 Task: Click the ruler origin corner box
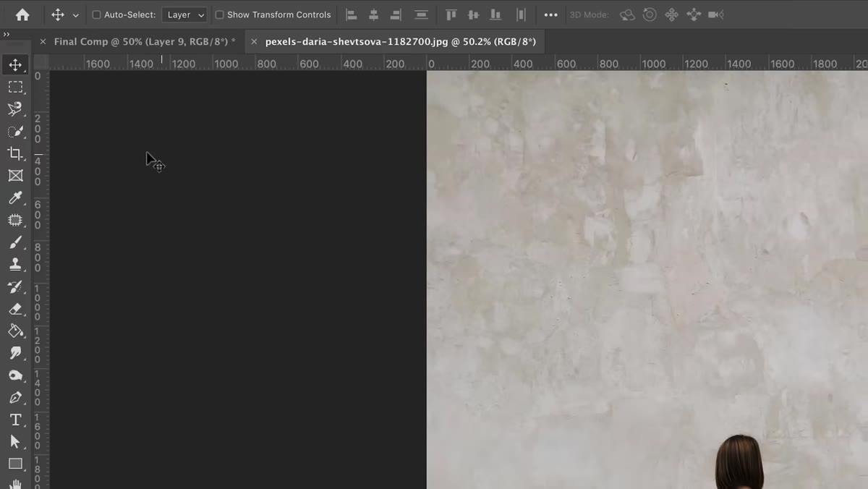point(41,63)
